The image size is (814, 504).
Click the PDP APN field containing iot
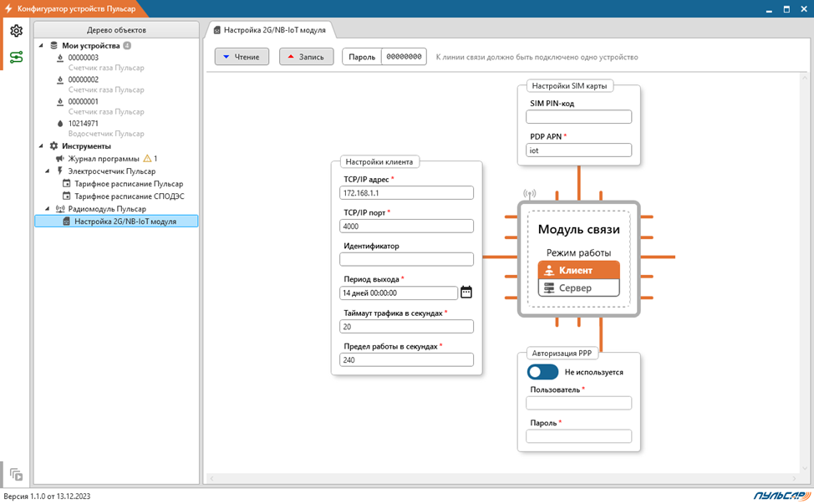(x=579, y=150)
